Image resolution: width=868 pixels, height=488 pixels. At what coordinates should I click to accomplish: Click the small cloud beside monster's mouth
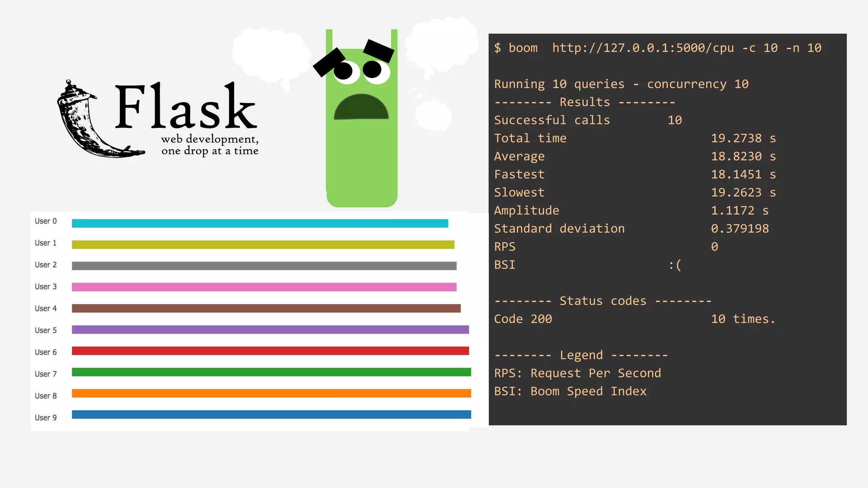(x=433, y=115)
